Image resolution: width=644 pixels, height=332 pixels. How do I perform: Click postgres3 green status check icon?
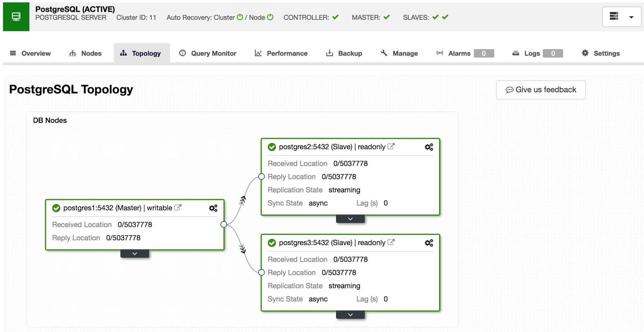click(x=272, y=243)
